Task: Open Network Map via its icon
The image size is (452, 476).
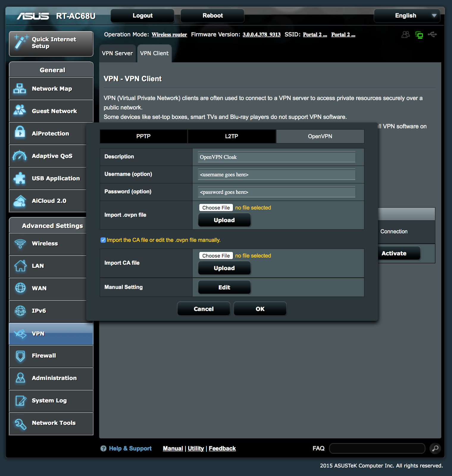Action: pos(20,89)
